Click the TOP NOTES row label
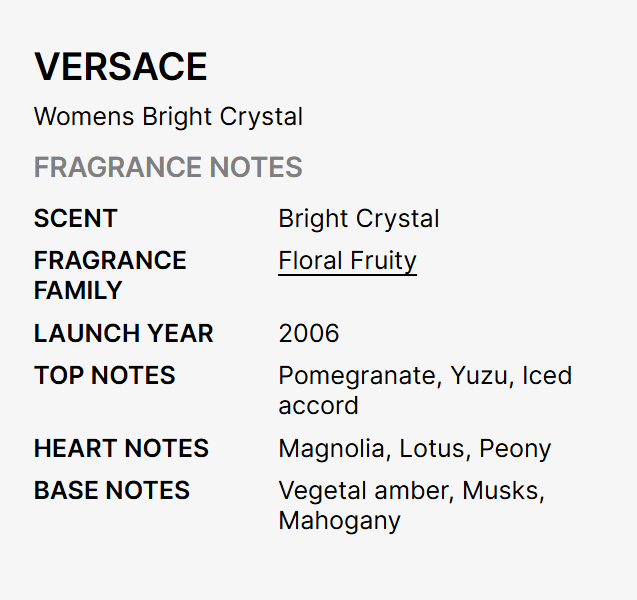637x600 pixels. click(x=105, y=375)
